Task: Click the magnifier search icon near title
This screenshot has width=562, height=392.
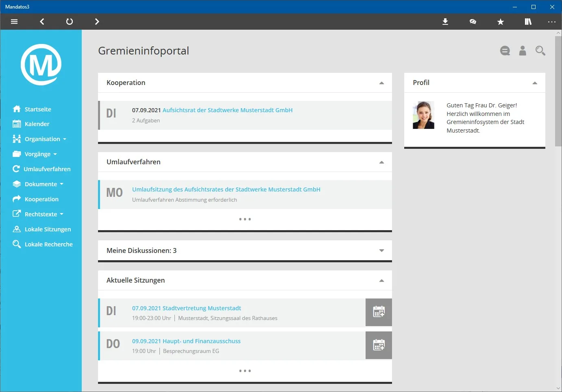Action: 540,50
